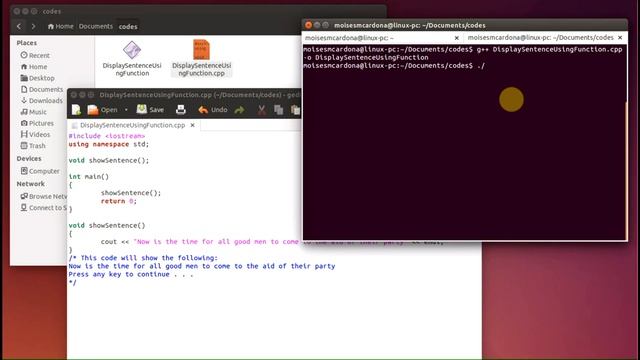640x360 pixels.
Task: Open a file with gedit's Open button
Action: tap(102, 109)
